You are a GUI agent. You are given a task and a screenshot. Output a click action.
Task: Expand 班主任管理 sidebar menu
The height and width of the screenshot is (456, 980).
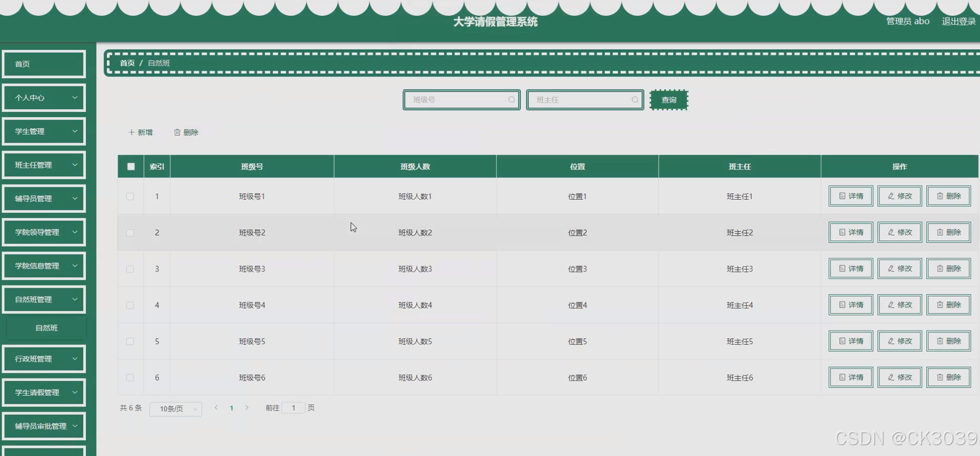[44, 165]
